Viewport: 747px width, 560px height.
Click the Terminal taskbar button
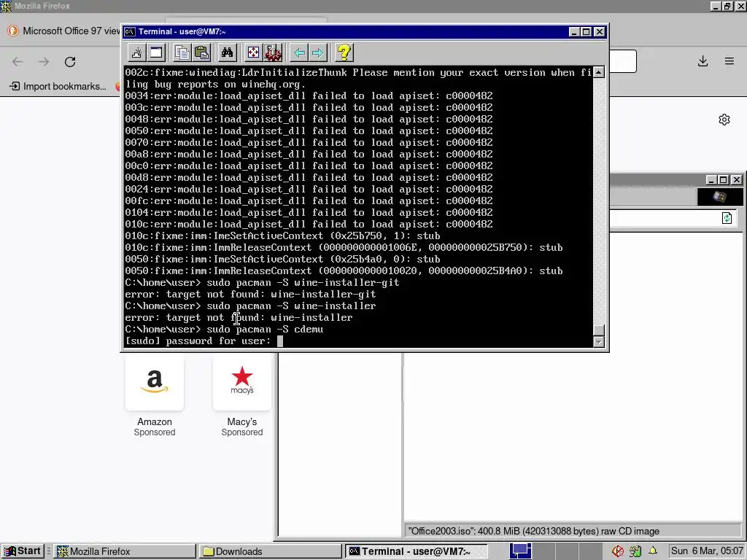(x=417, y=551)
